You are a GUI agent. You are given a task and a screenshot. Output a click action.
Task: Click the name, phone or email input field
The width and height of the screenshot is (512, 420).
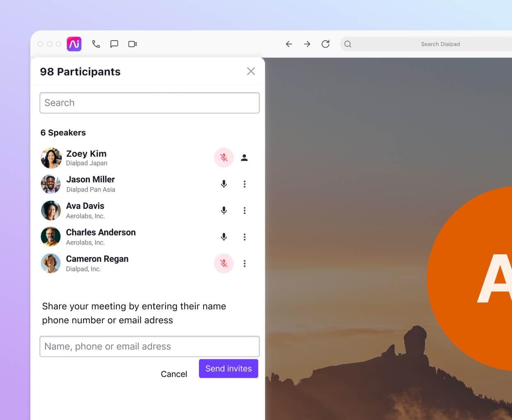tap(149, 346)
